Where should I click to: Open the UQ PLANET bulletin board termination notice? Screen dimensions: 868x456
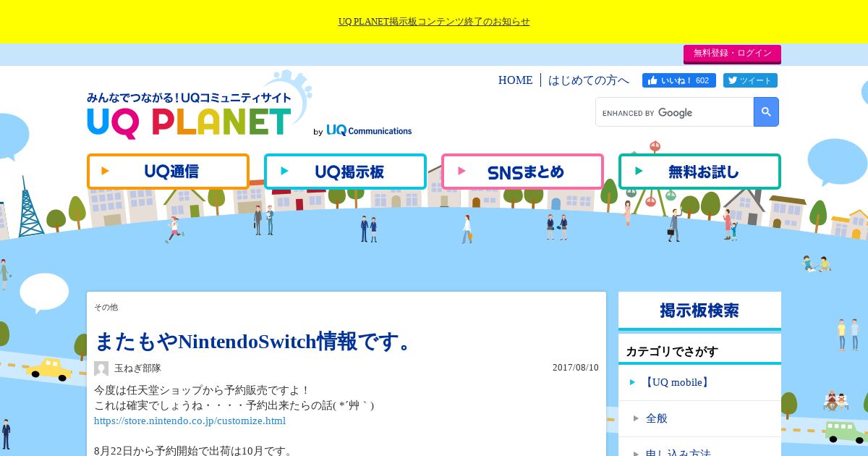pos(434,22)
